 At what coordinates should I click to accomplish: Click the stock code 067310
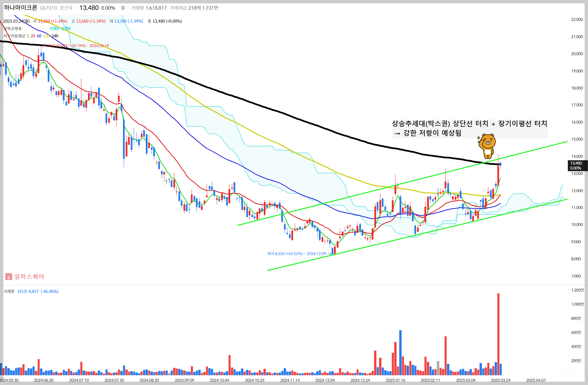(48, 8)
